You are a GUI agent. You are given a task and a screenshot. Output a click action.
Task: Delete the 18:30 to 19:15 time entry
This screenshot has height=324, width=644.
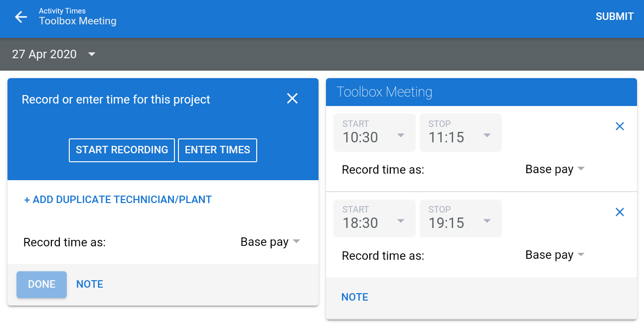620,212
